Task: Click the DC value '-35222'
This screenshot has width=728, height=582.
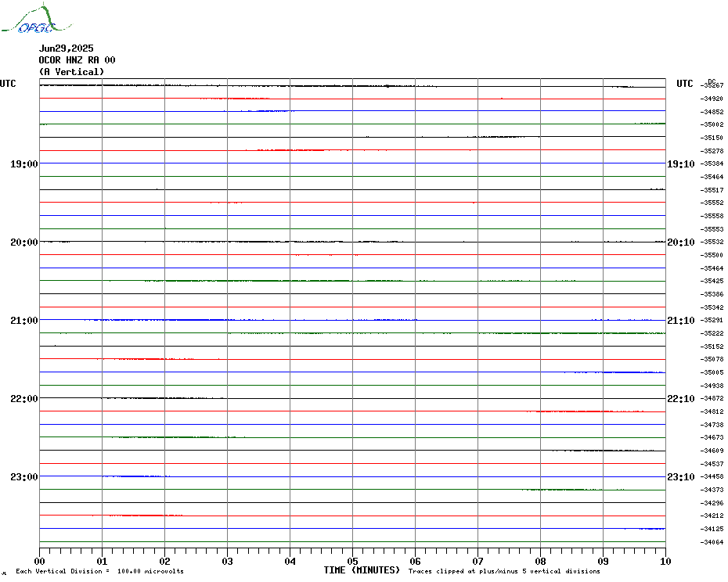Action: click(712, 334)
